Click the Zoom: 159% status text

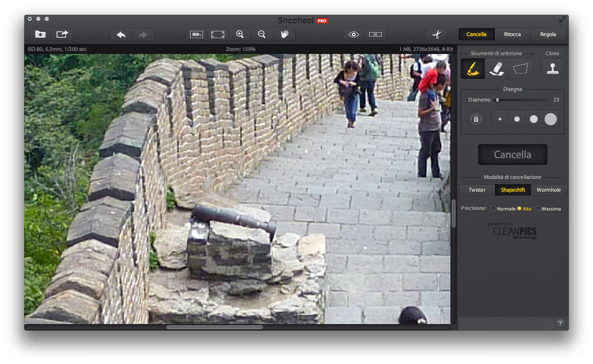(240, 49)
